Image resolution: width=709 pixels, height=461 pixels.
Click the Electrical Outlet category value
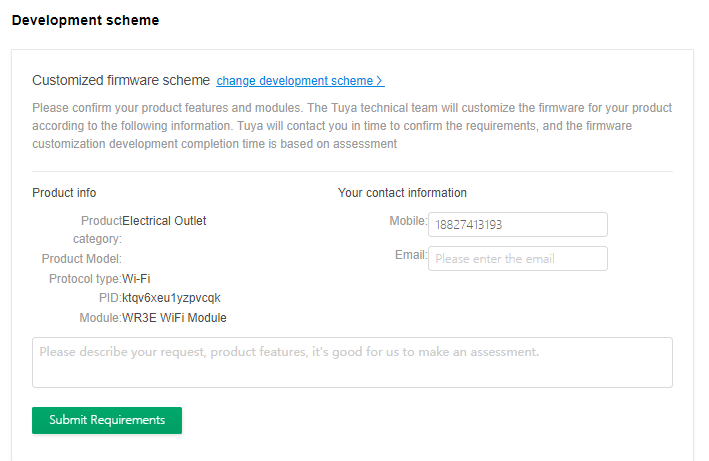(164, 221)
